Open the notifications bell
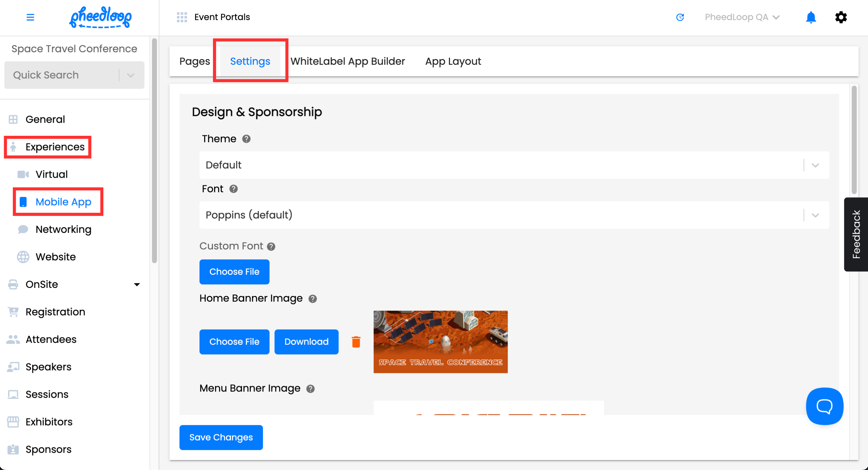 click(x=811, y=17)
